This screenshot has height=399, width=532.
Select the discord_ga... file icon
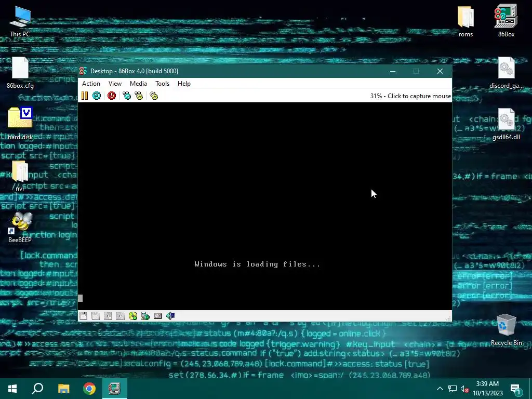(x=506, y=73)
